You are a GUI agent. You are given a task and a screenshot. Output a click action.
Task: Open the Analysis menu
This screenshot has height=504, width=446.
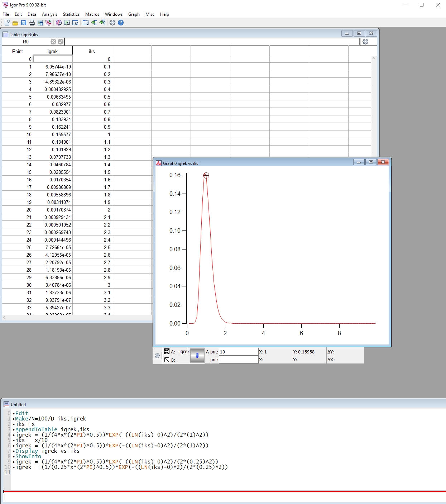click(50, 14)
